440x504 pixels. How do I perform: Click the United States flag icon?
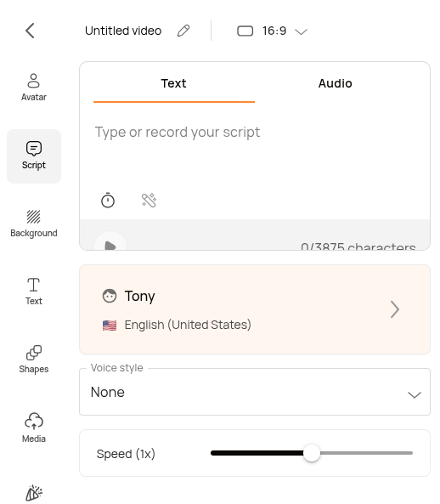coord(110,326)
